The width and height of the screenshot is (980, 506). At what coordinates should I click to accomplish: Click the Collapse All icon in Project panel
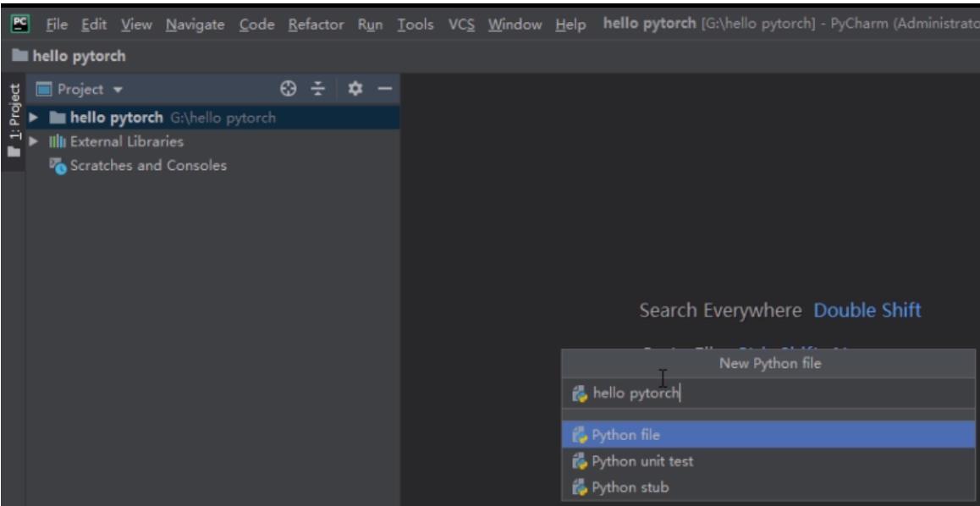point(319,90)
